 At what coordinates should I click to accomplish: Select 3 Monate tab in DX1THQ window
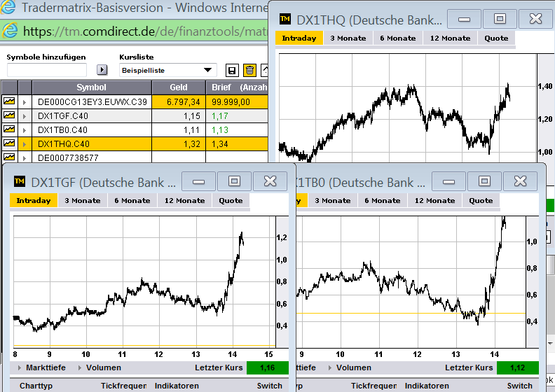(x=348, y=38)
